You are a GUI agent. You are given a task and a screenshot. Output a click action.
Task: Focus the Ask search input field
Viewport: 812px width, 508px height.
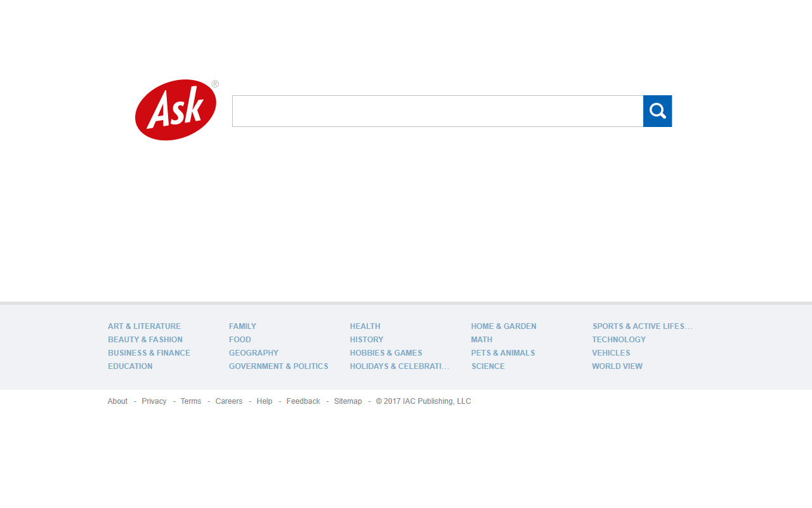click(438, 111)
